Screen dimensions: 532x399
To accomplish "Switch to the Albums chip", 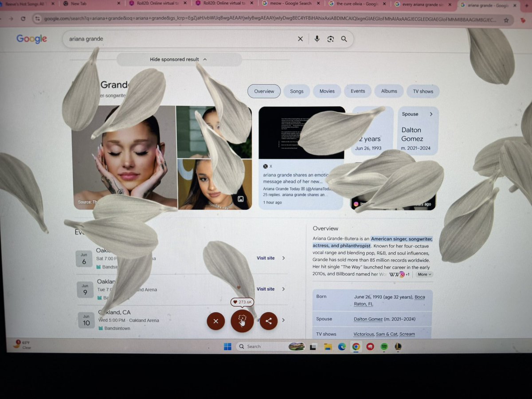I will pyautogui.click(x=389, y=91).
